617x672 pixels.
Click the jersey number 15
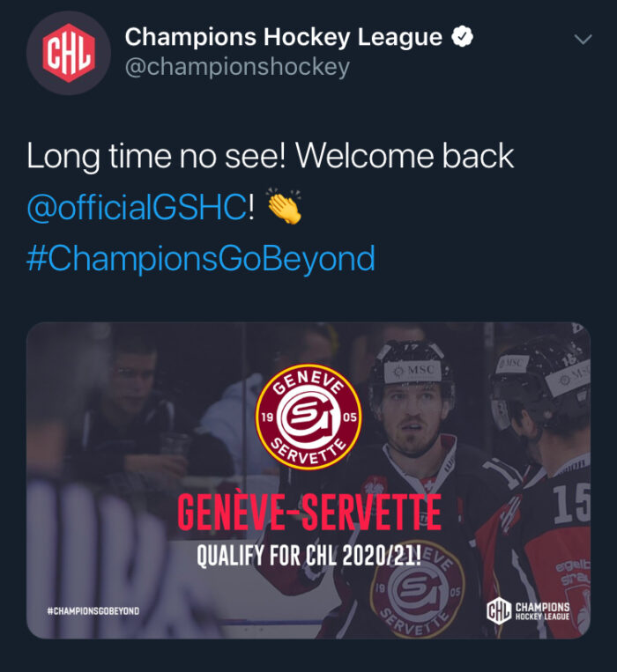coord(570,504)
